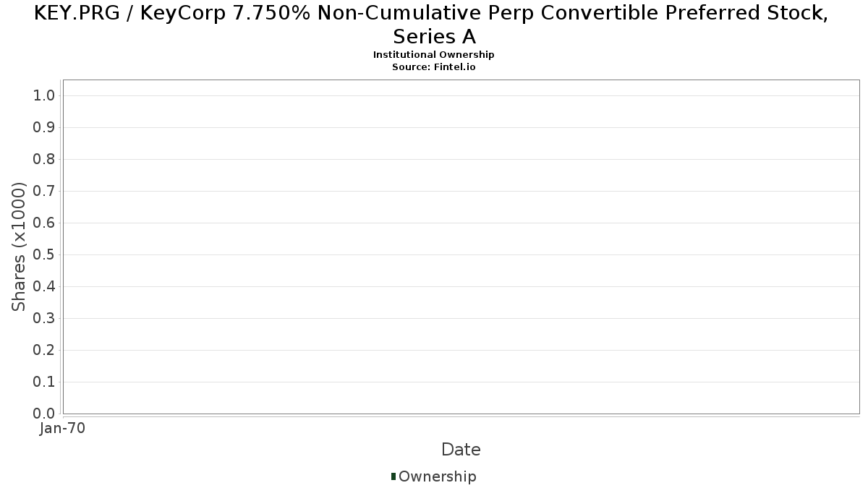Click the Institutional Ownership subtitle
The height and width of the screenshot is (488, 868).
(434, 55)
